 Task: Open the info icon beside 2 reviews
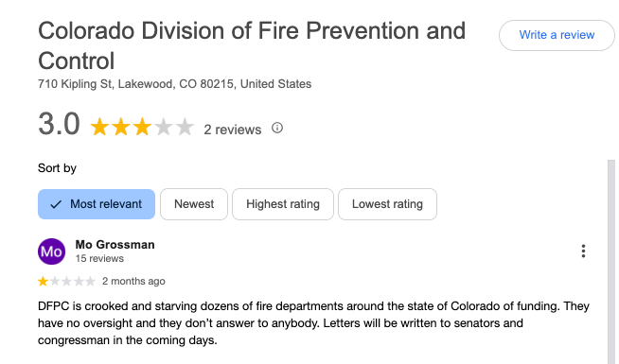pyautogui.click(x=277, y=128)
